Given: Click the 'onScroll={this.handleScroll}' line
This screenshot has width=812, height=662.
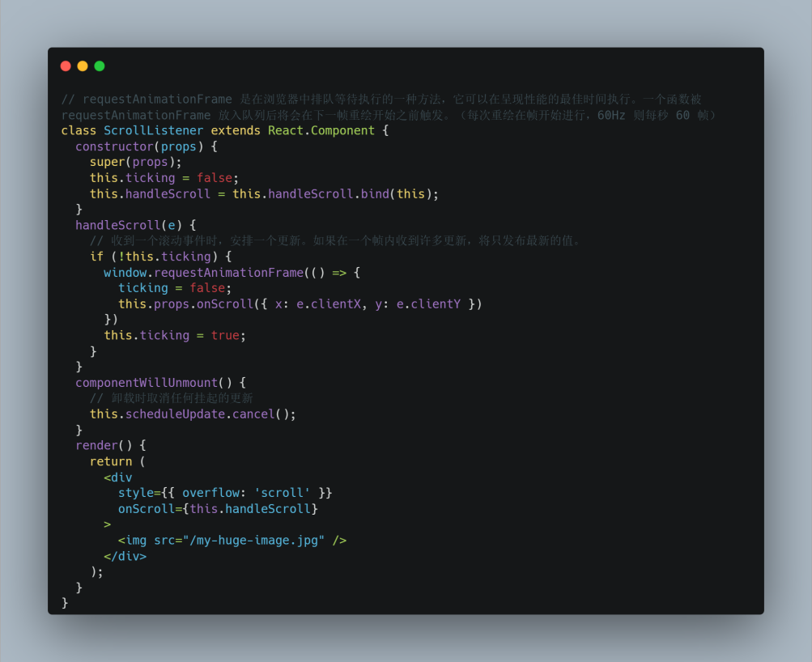Looking at the screenshot, I should (218, 509).
